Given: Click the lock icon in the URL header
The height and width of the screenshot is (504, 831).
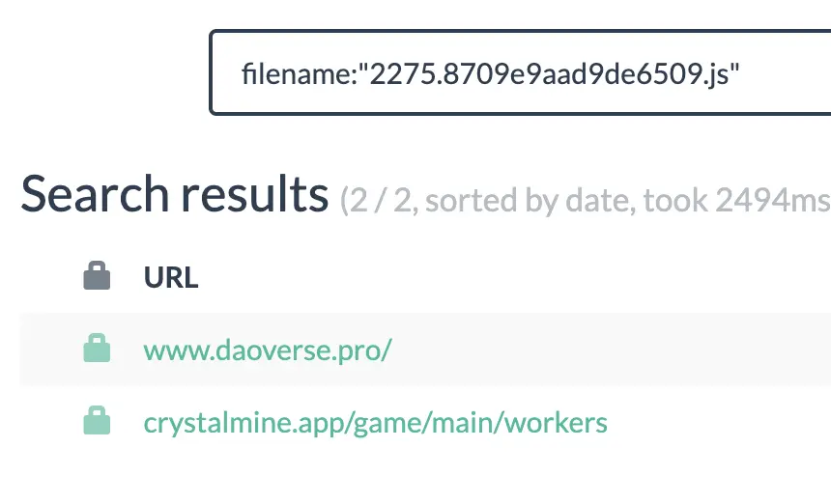Looking at the screenshot, I should click(97, 275).
